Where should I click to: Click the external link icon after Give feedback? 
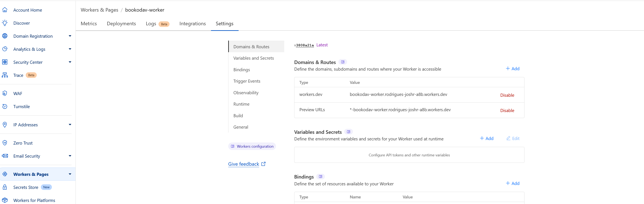click(263, 164)
